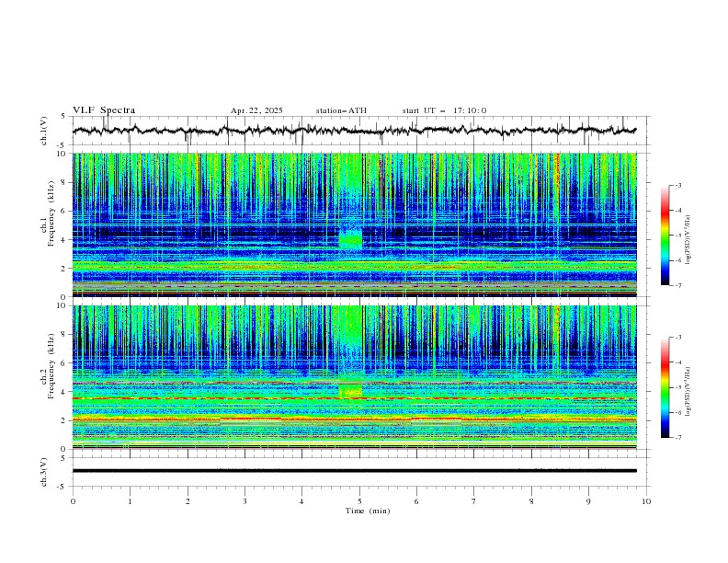Click the ch.1 voltage waveform trace

(354, 131)
